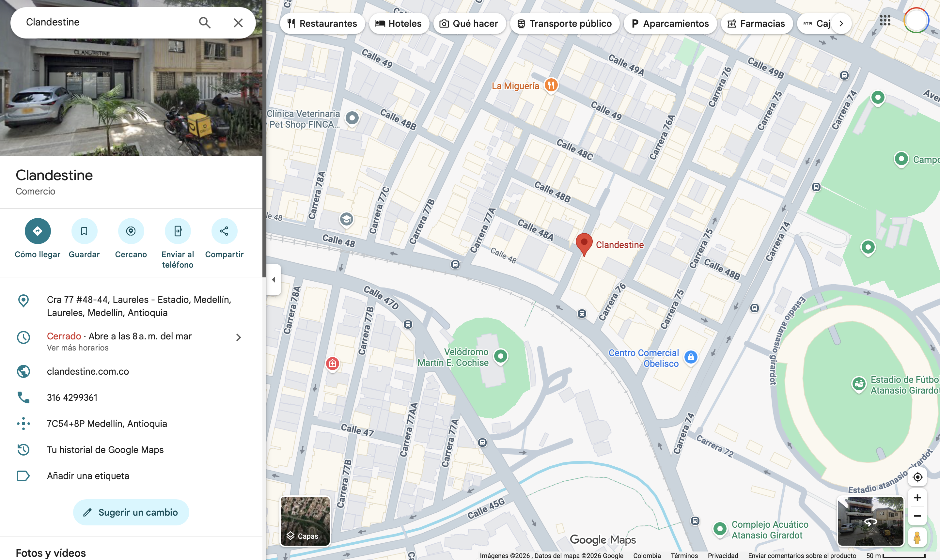Center map on your location
940x560 pixels.
[x=917, y=477]
